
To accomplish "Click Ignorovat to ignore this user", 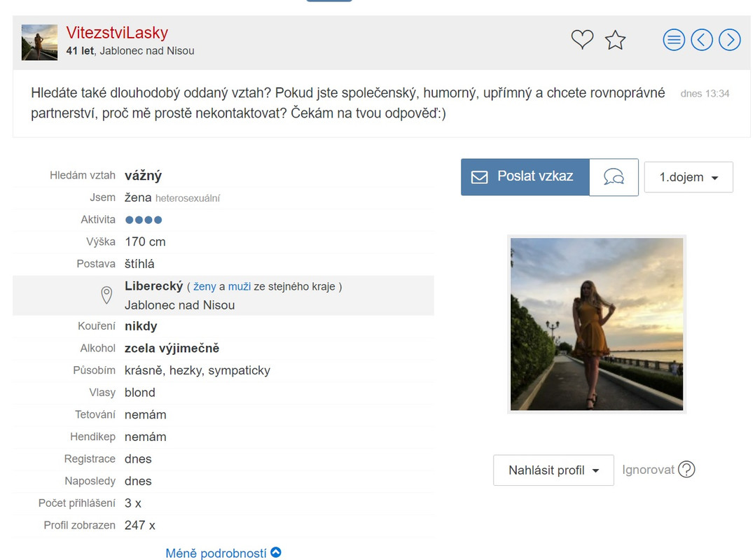I will click(x=648, y=470).
